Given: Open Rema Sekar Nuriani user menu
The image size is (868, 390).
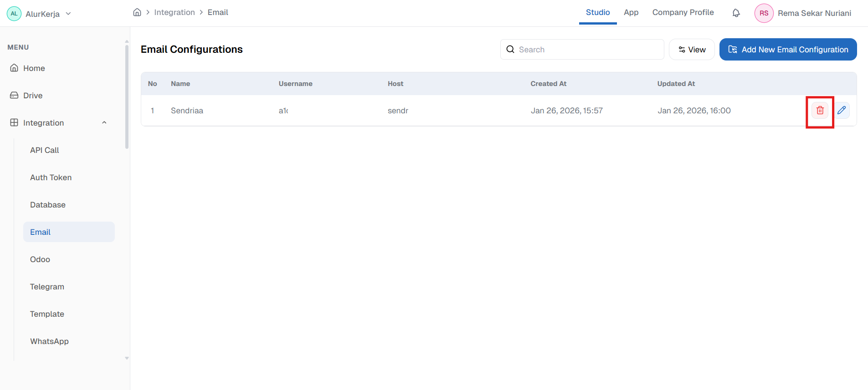Looking at the screenshot, I should [x=814, y=13].
